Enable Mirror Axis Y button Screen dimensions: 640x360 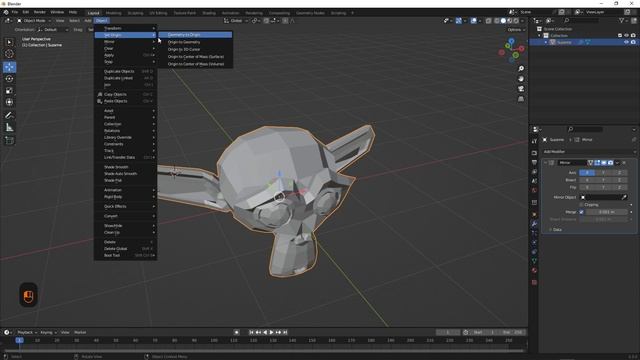(x=603, y=173)
